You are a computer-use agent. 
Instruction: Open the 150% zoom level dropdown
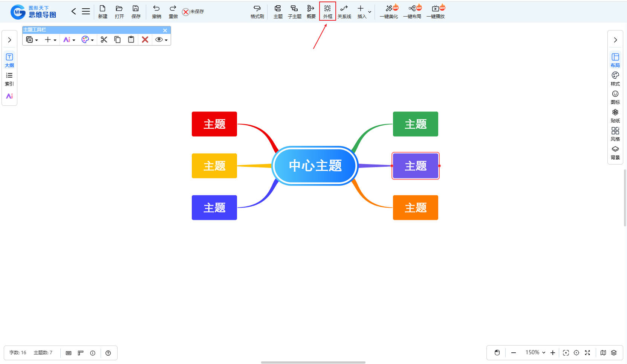coord(535,353)
